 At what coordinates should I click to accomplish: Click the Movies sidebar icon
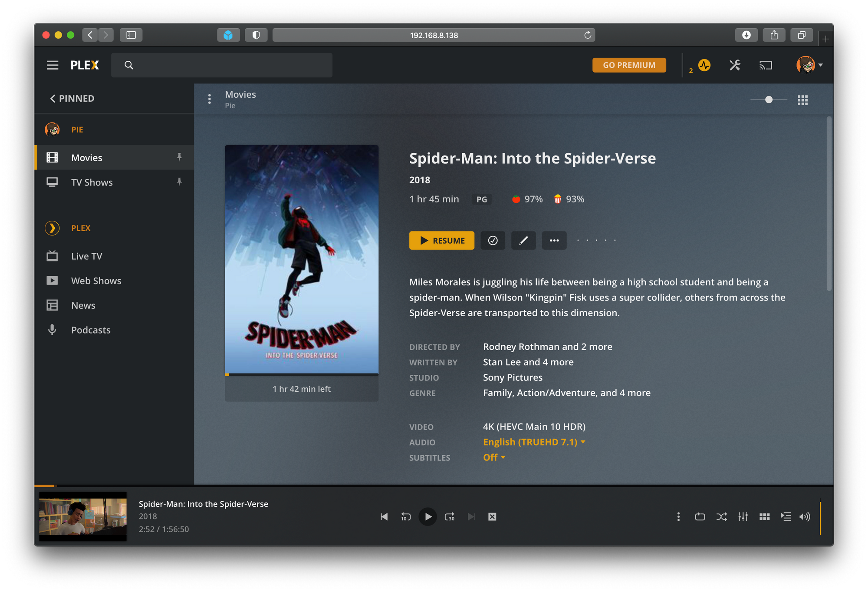(x=53, y=157)
